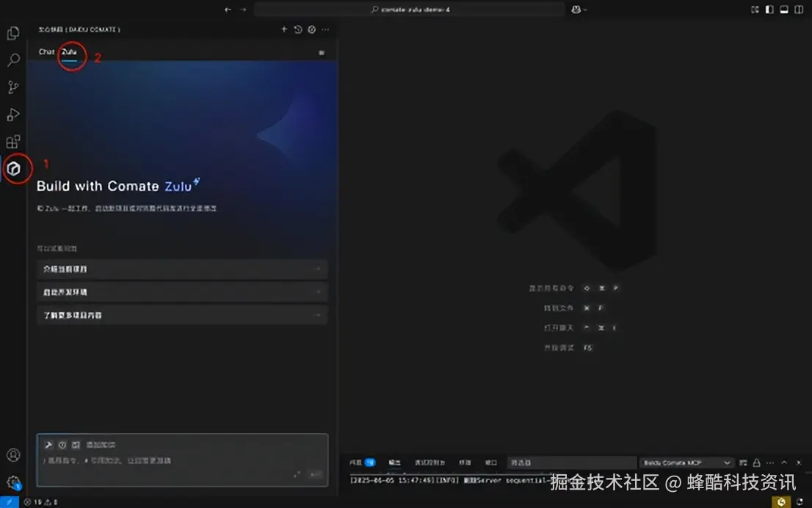Toggle output scroll lock icon
Viewport: 812px width, 508px height.
(x=757, y=462)
